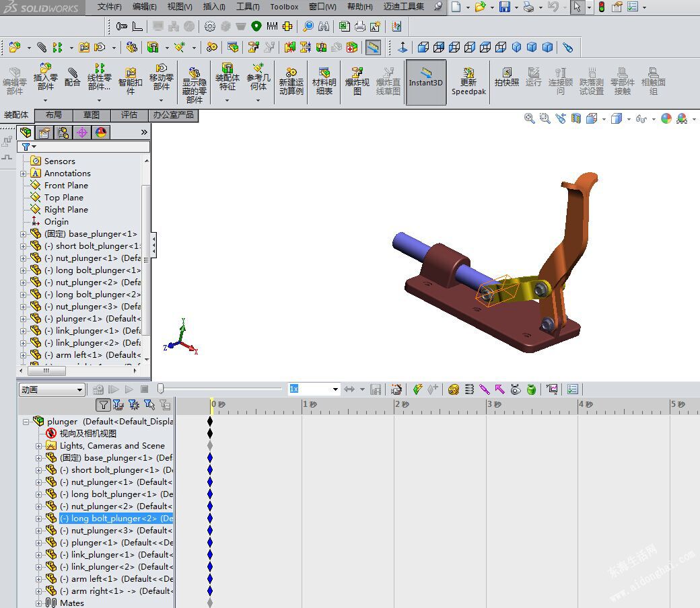The width and height of the screenshot is (700, 608).
Task: Click the zoom to fit icon
Action: click(530, 118)
